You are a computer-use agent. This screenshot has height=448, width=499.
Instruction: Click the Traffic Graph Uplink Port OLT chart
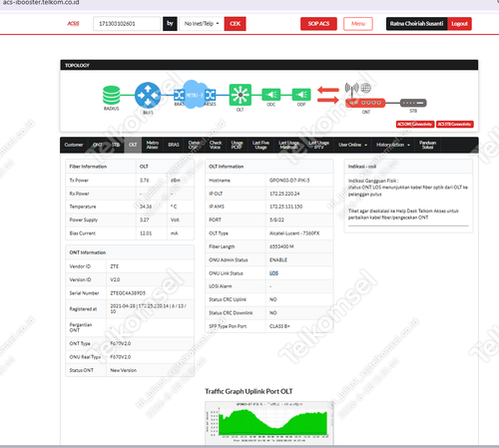coord(269,422)
